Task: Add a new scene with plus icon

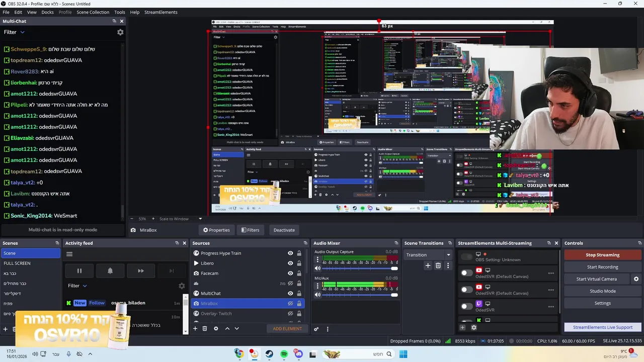Action: pos(6,329)
